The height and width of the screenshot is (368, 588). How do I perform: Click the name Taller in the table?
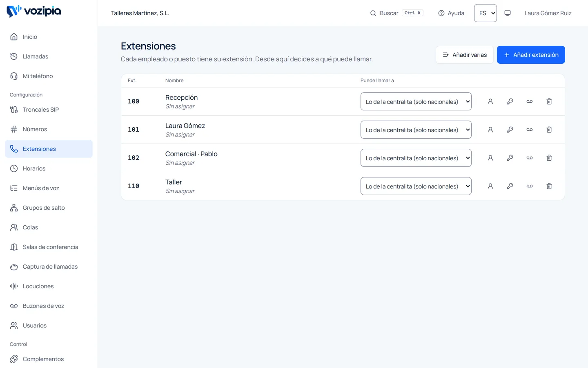click(x=174, y=182)
